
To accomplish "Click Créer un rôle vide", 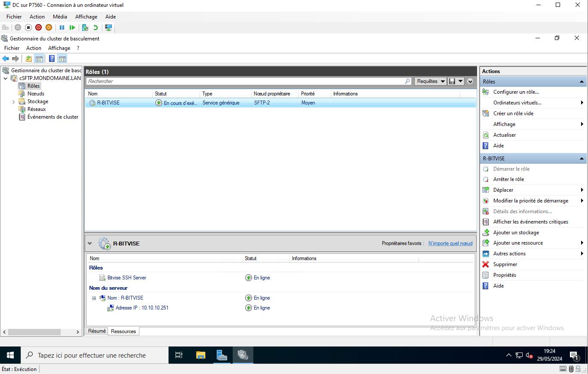I will tap(513, 113).
